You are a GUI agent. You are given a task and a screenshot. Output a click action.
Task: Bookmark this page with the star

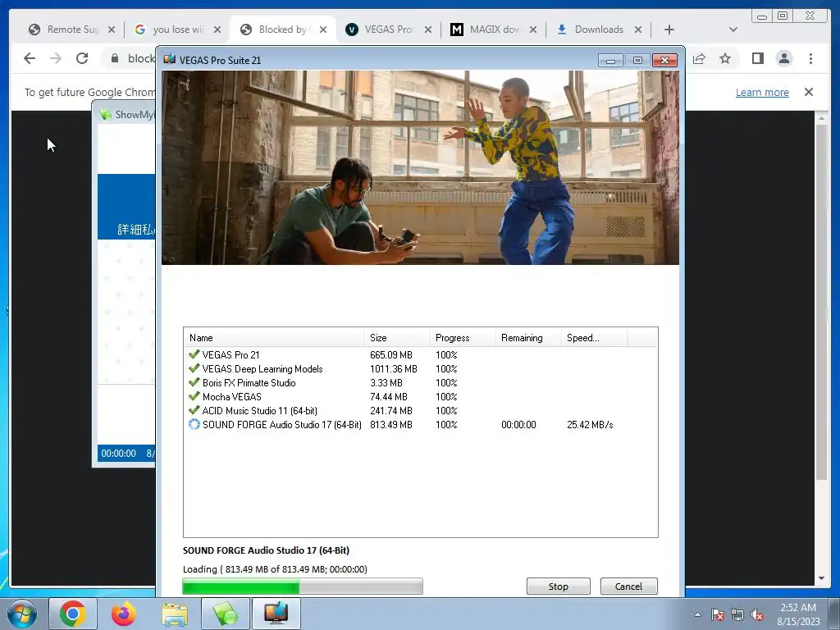click(725, 58)
